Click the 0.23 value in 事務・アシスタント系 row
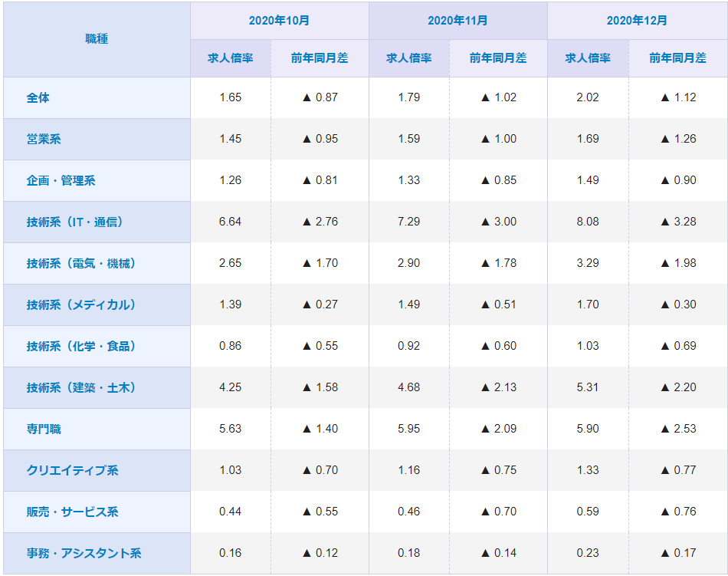Viewport: 728px width, 576px height. tap(588, 553)
